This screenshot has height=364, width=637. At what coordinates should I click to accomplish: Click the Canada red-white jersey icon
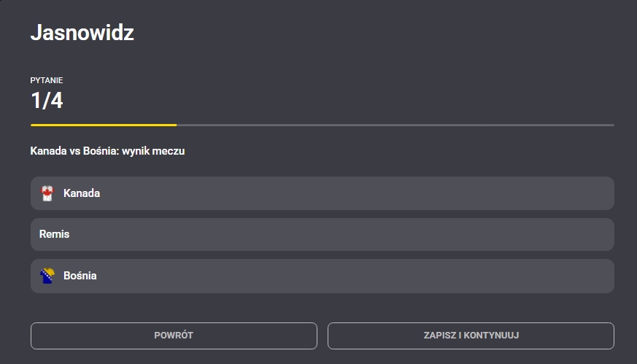point(47,193)
